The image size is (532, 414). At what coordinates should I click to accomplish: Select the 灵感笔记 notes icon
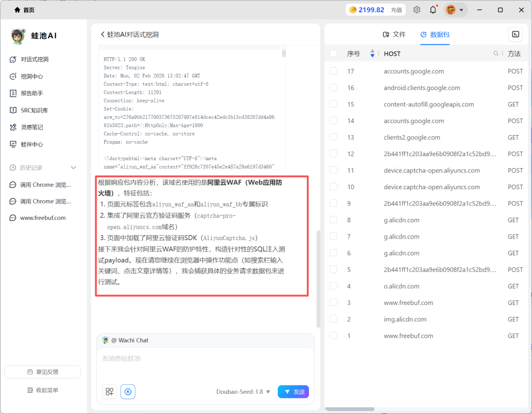click(13, 127)
